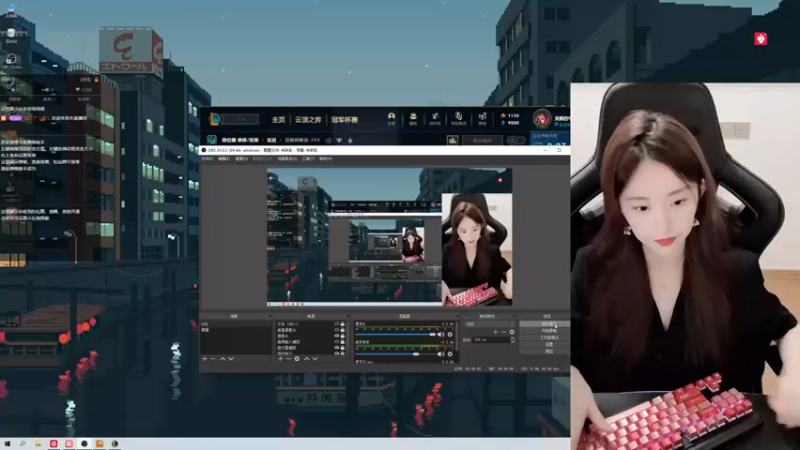Click the start recording button in OBS controls
Screen dimensions: 800x450
pos(544,331)
